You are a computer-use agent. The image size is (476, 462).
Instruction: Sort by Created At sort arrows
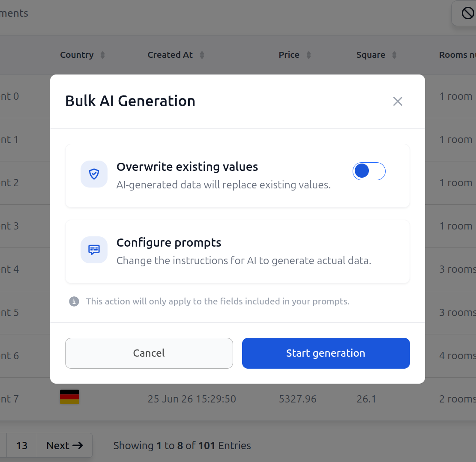point(202,55)
